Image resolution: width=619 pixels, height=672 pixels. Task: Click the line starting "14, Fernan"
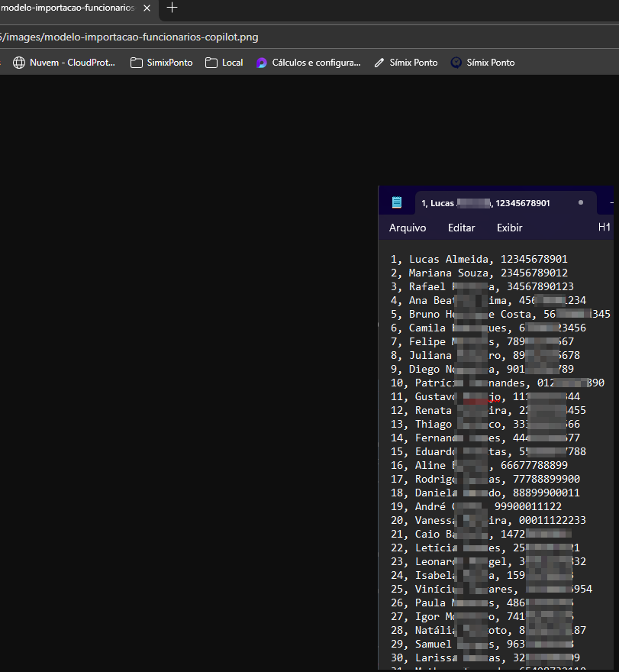point(485,438)
